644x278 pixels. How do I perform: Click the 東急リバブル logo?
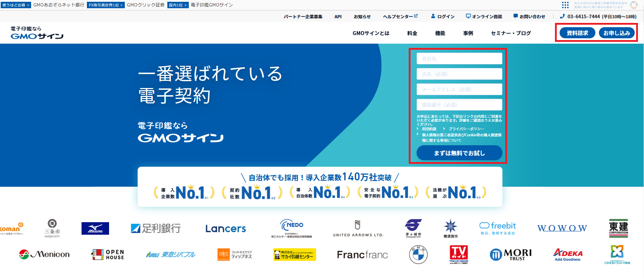pyautogui.click(x=171, y=255)
